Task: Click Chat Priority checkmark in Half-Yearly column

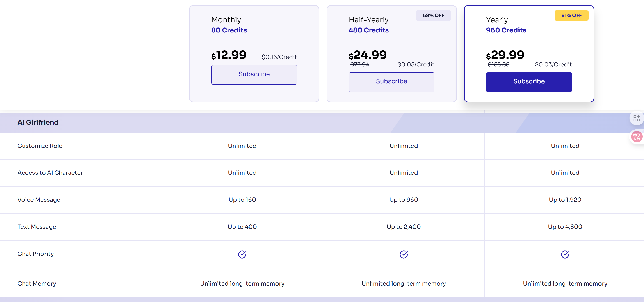Action: pos(404,254)
